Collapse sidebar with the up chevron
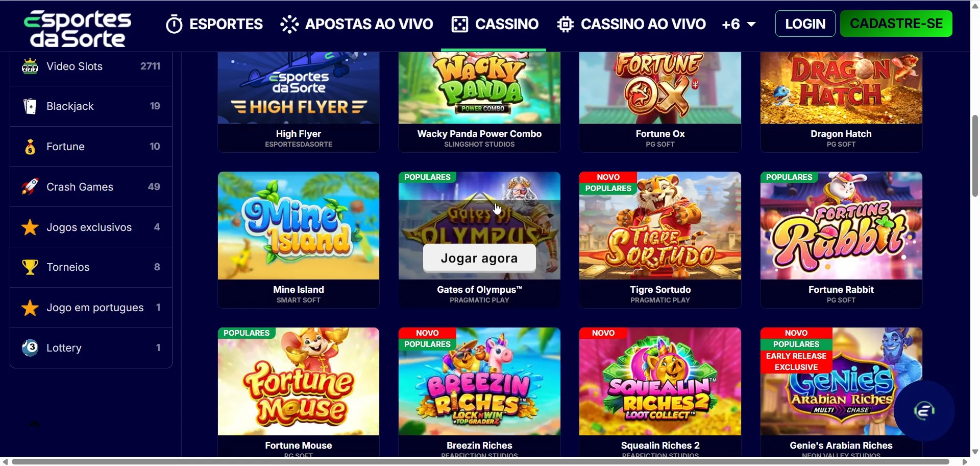 [34, 424]
